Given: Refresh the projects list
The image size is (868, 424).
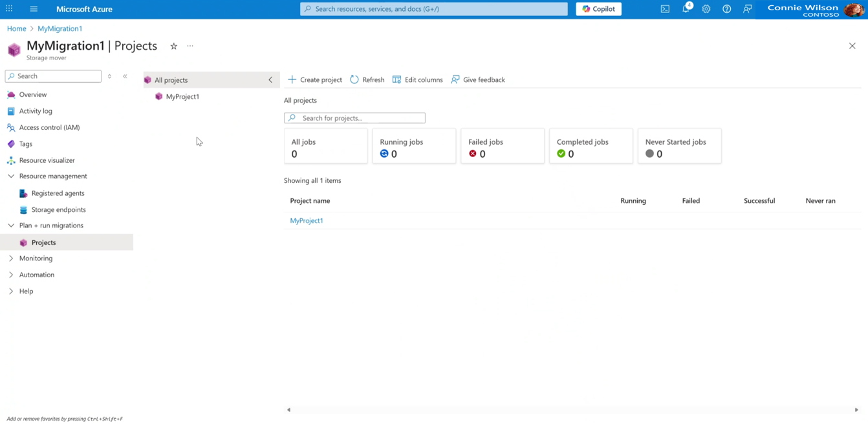Looking at the screenshot, I should point(367,79).
